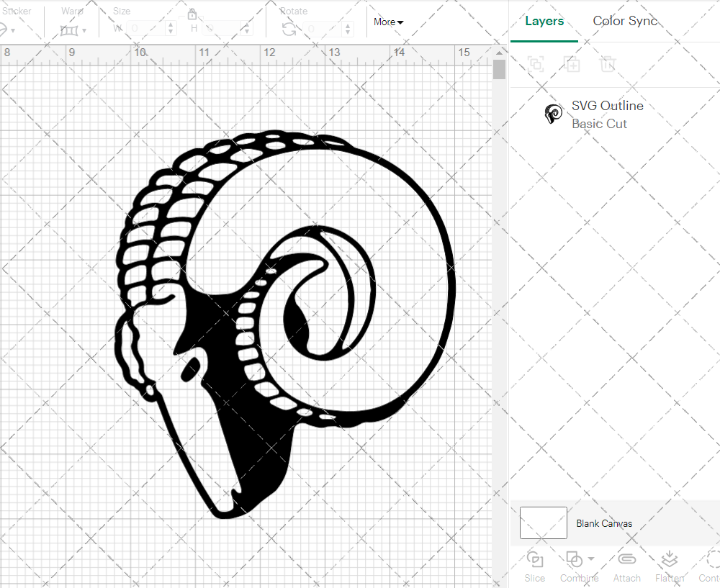
Task: Click the ram head layer thumbnail
Action: (553, 114)
